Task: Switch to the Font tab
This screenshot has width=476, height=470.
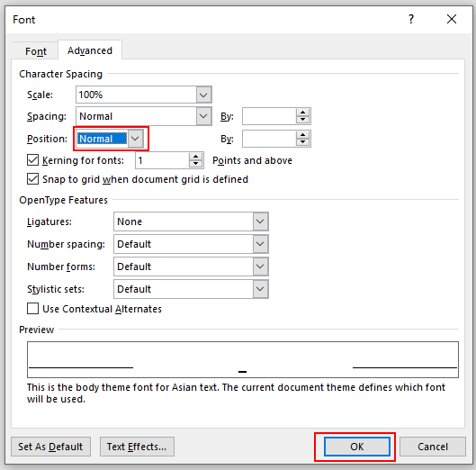Action: pos(36,51)
